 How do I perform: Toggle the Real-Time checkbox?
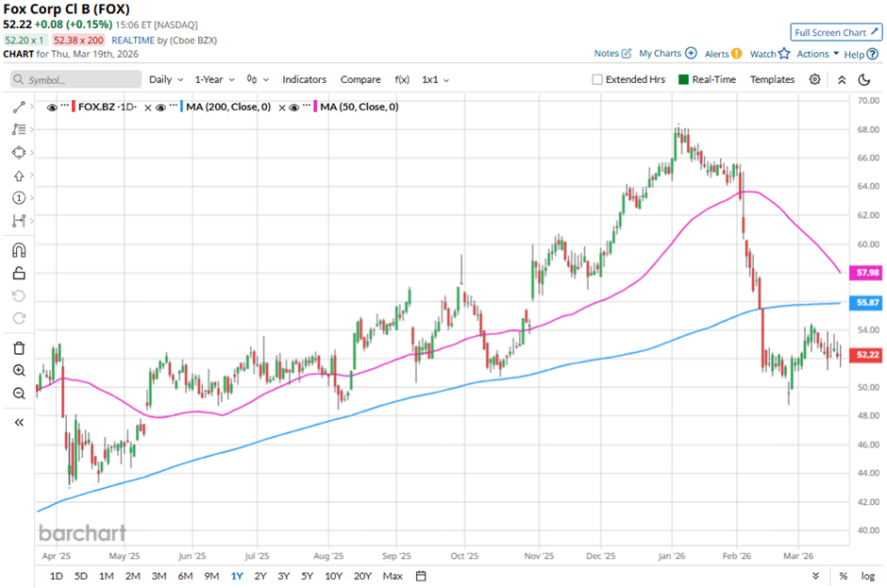[683, 80]
